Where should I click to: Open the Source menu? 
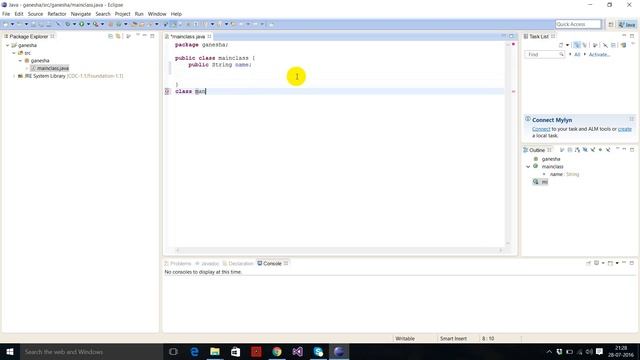[35, 14]
